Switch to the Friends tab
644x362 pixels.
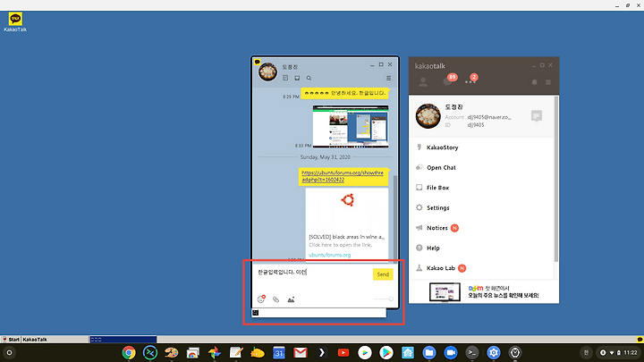click(x=423, y=82)
